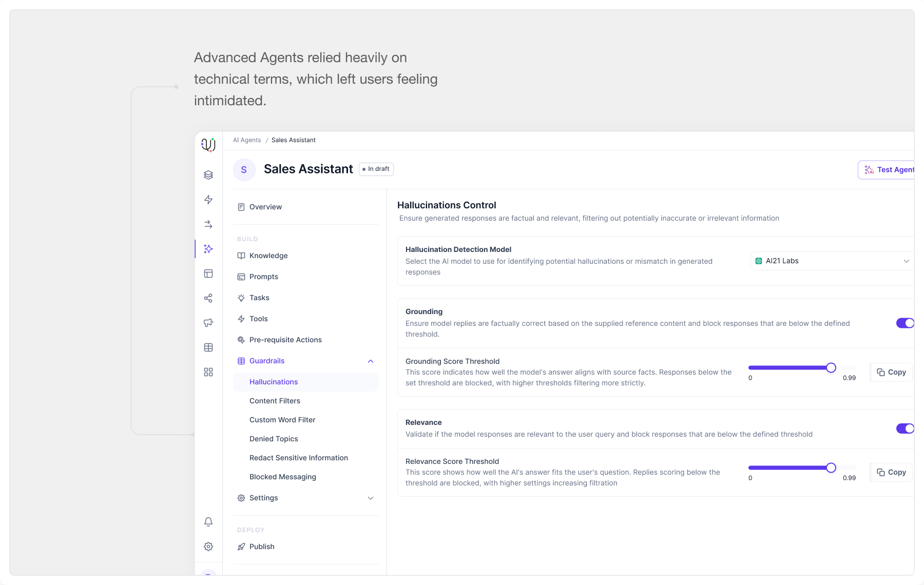Open the four-squares apps sidebar icon

point(208,372)
